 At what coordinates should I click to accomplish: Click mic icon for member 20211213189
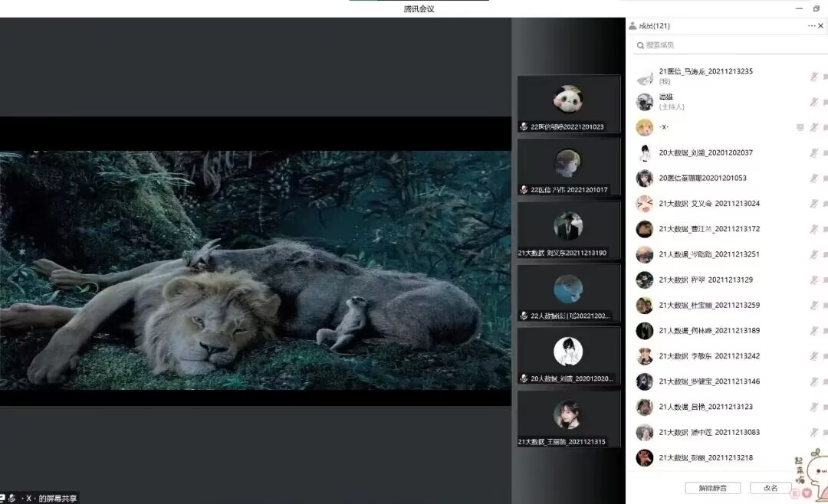(x=813, y=331)
